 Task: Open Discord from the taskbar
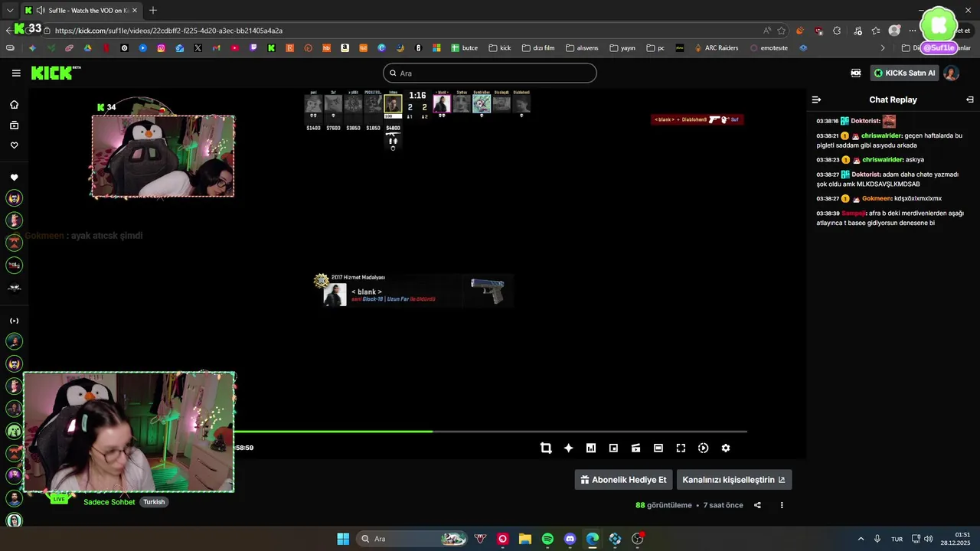tap(570, 539)
